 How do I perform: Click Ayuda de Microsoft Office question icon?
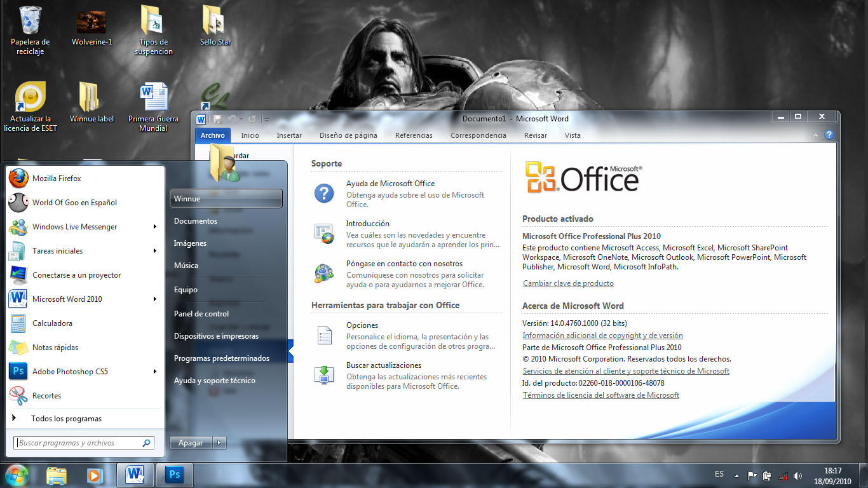(324, 193)
